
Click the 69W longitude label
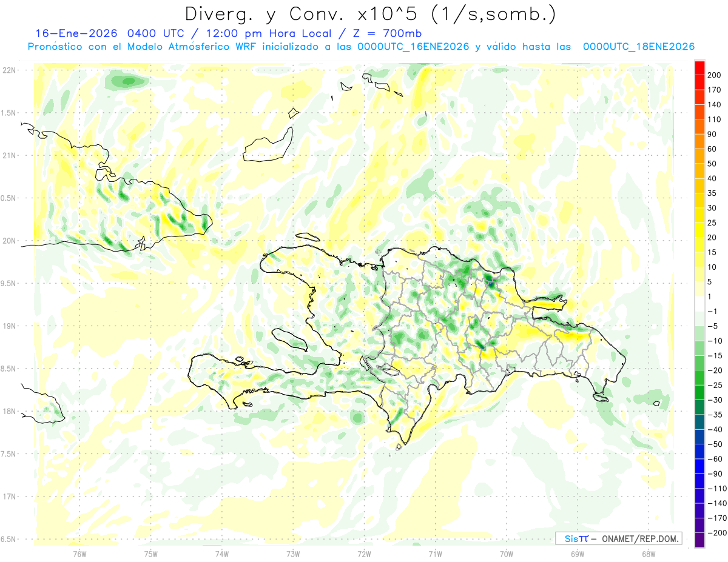click(x=577, y=554)
